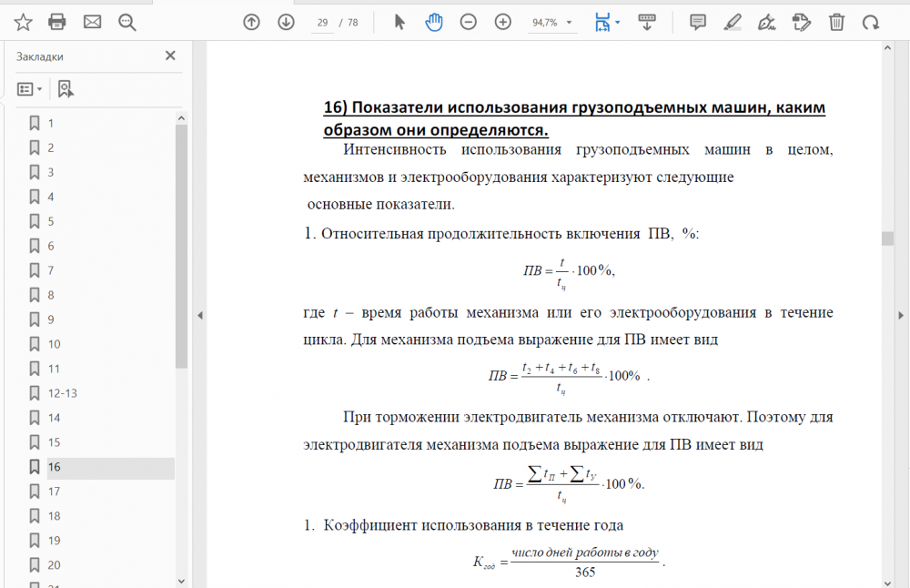910x588 pixels.
Task: Open the find text magnifier tool
Action: point(127,23)
